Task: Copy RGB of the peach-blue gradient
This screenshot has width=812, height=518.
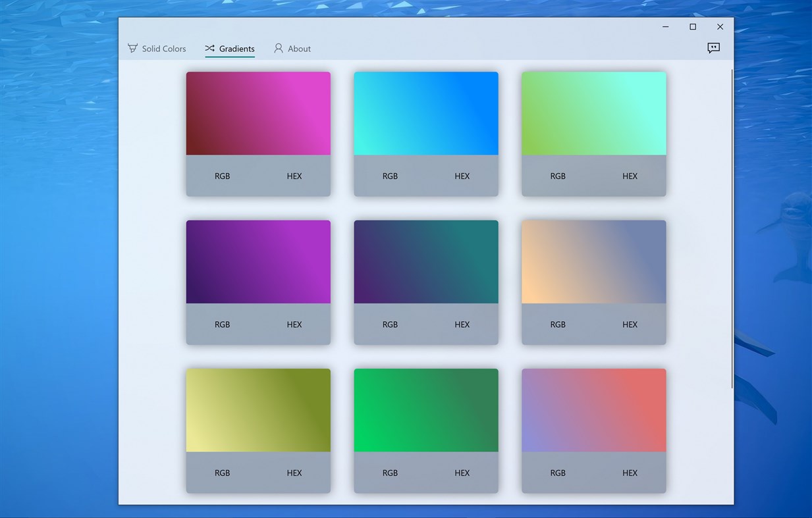Action: [x=558, y=324]
